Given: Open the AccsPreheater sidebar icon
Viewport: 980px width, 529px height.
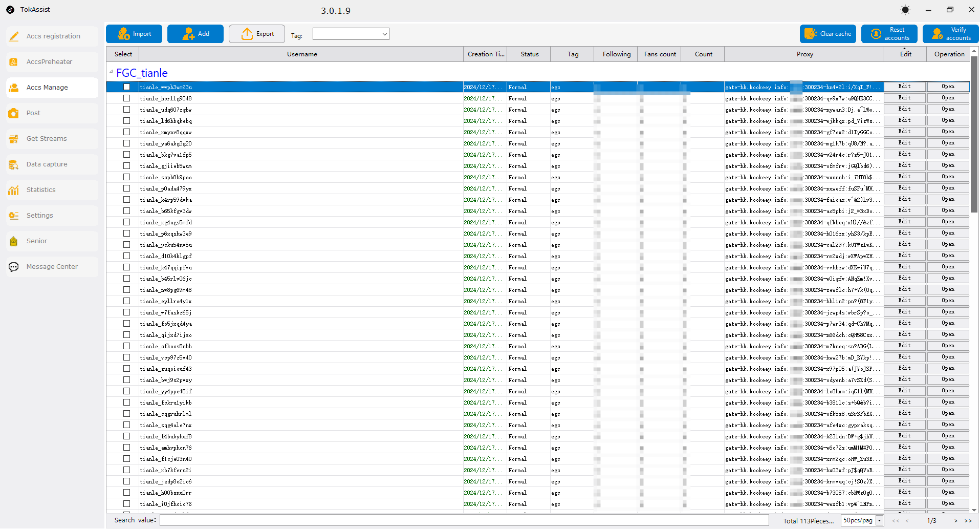Looking at the screenshot, I should pos(14,62).
